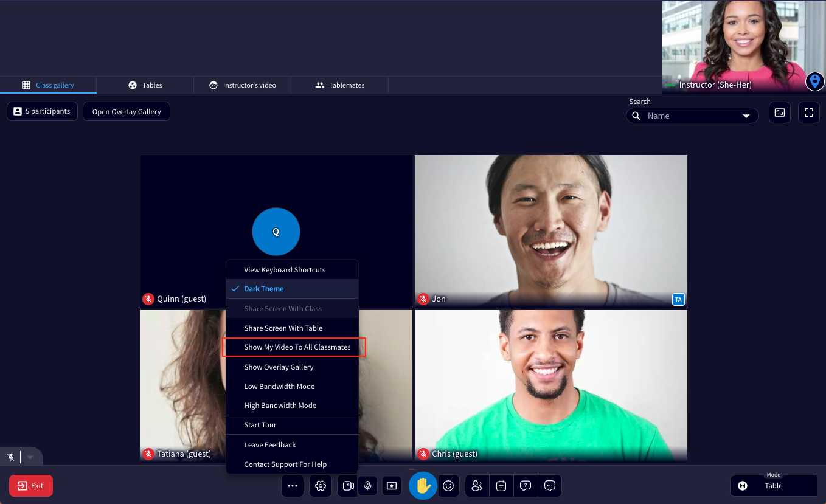826x504 pixels.
Task: Enter fullscreen view
Action: coord(808,112)
